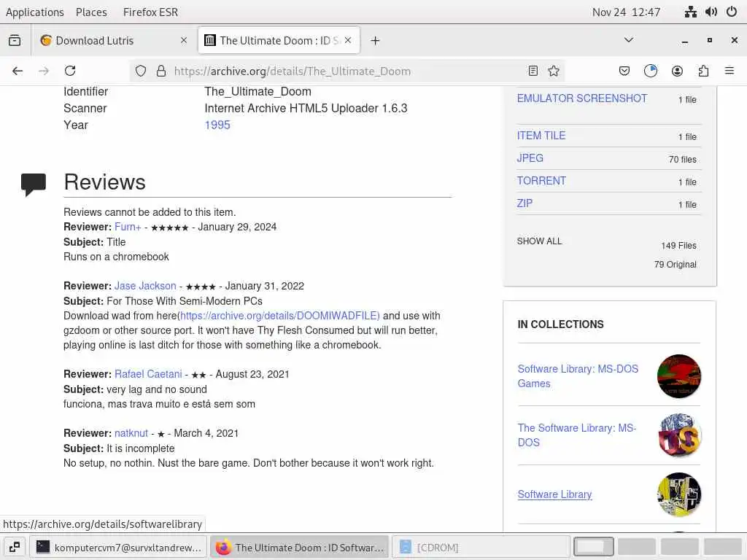The image size is (747, 560).
Task: Switch to the komputercvm7 terminal window
Action: [x=119, y=548]
